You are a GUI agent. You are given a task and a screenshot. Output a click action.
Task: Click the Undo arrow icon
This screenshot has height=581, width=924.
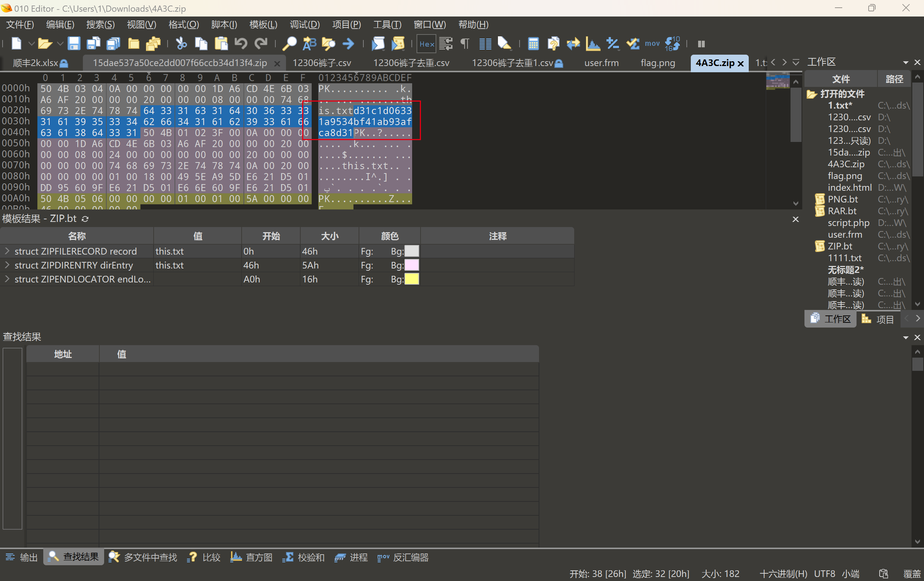pyautogui.click(x=241, y=43)
